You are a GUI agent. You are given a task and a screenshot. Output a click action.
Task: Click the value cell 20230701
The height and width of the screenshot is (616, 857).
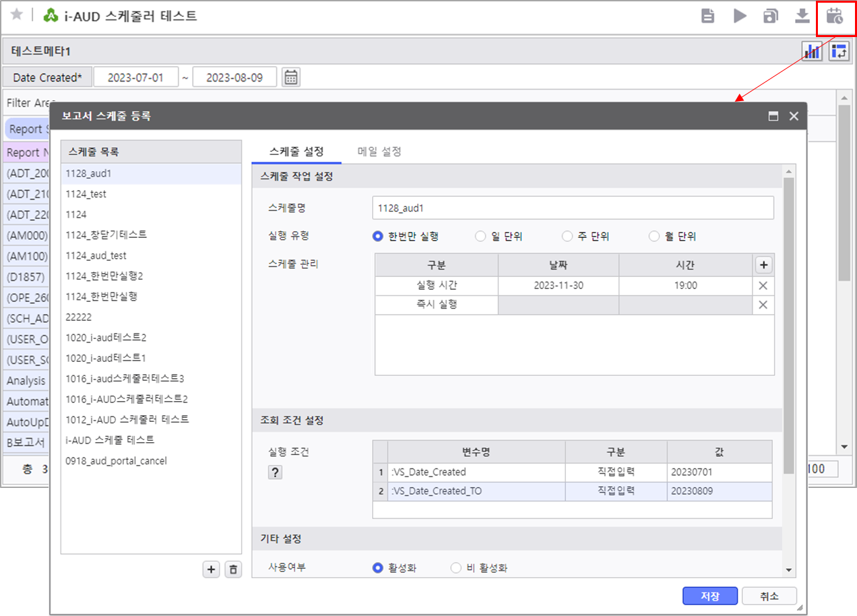720,472
